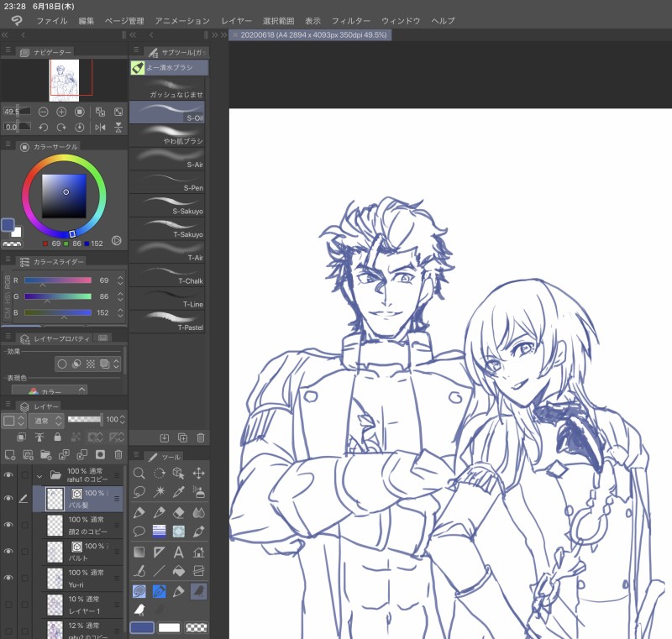Click the blue main color swatch in Tool panel

point(142,627)
